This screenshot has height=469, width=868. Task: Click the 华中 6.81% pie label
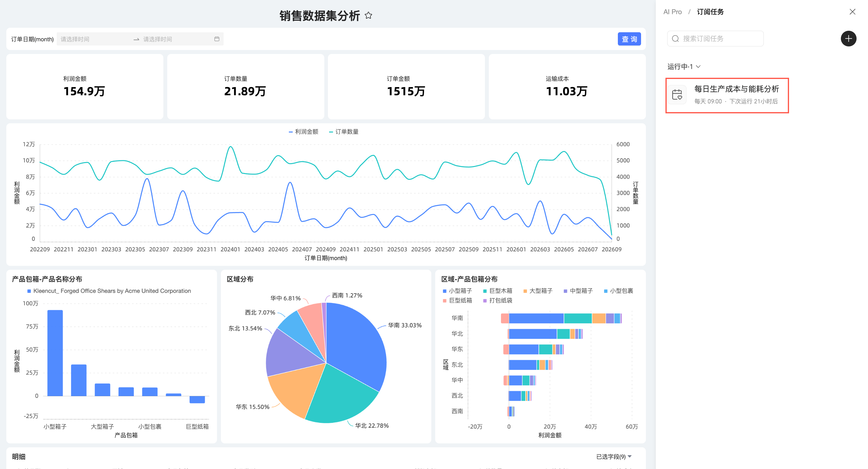285,298
